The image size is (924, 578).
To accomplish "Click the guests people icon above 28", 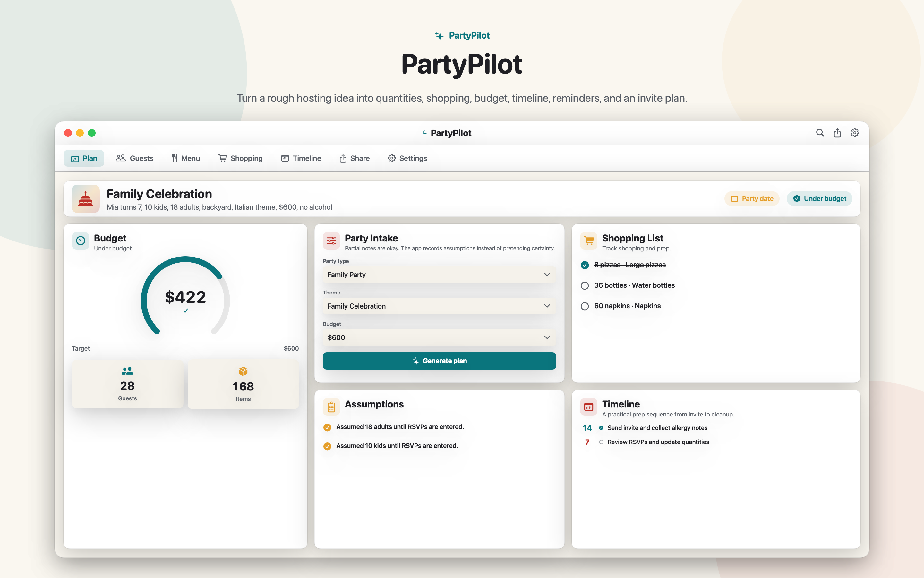I will (x=127, y=371).
